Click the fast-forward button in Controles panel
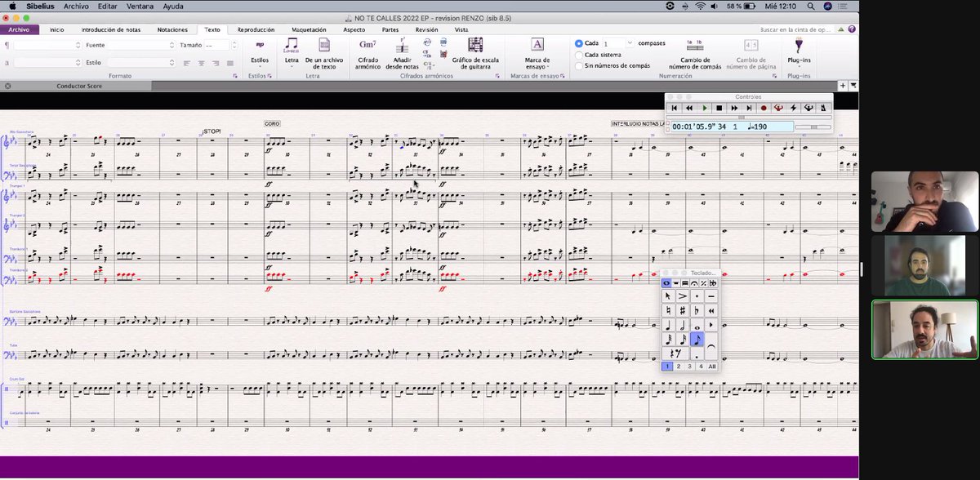Image resolution: width=980 pixels, height=480 pixels. coord(734,108)
